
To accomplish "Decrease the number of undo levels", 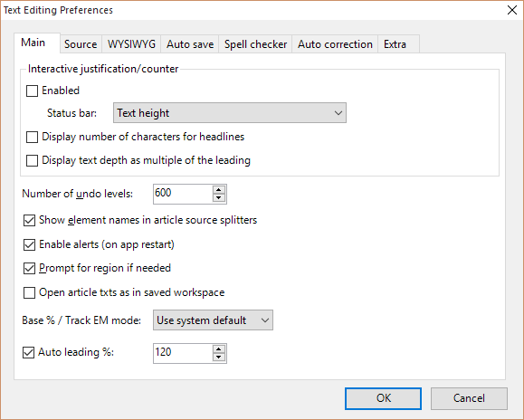I will (x=218, y=198).
